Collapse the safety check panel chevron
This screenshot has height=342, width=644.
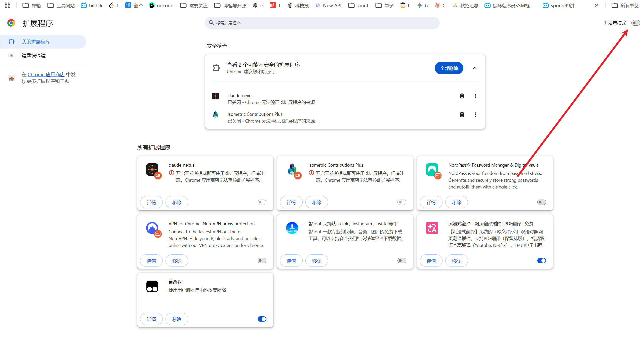[475, 68]
